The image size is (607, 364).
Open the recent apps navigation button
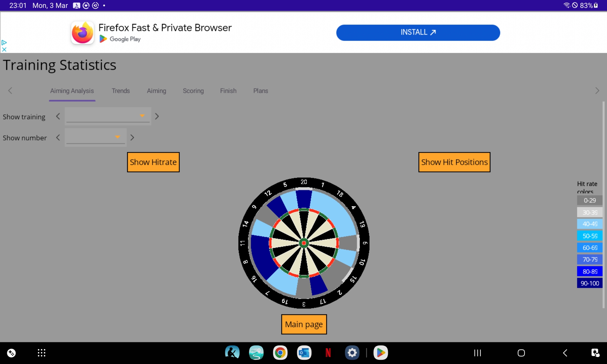(x=477, y=353)
